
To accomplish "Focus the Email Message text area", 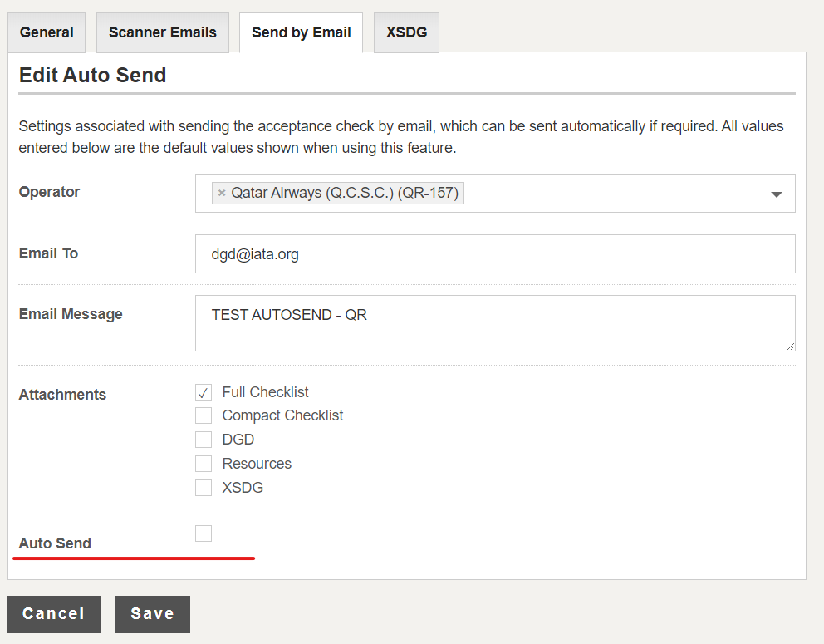I will [x=495, y=323].
